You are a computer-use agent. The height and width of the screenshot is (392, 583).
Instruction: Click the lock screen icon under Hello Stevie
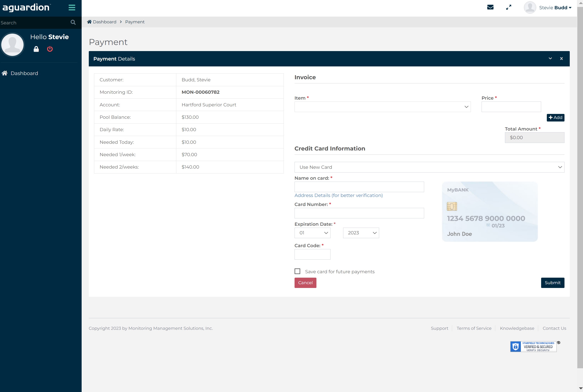[36, 49]
